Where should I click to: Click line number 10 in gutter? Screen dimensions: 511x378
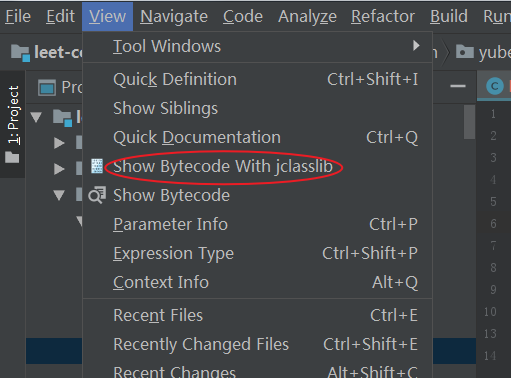[490, 312]
